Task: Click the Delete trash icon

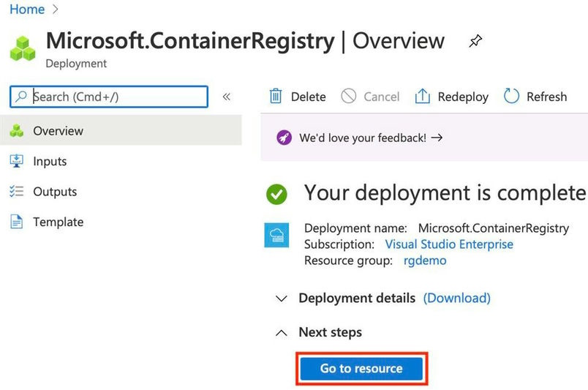Action: pos(276,97)
